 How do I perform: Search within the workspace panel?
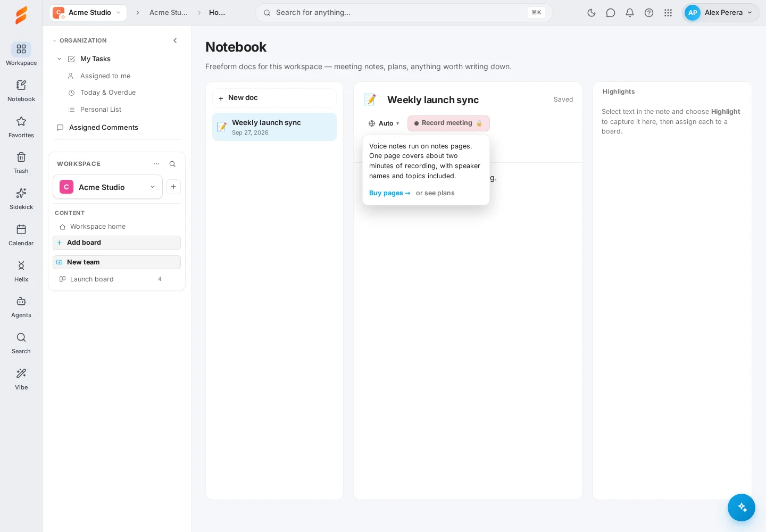172,164
